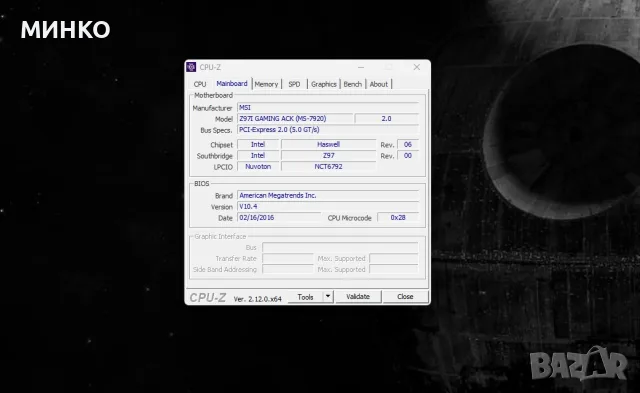Click the Bus Specs PCI-Express 2.0 value
Screen dimensions: 640x393
[x=328, y=130]
